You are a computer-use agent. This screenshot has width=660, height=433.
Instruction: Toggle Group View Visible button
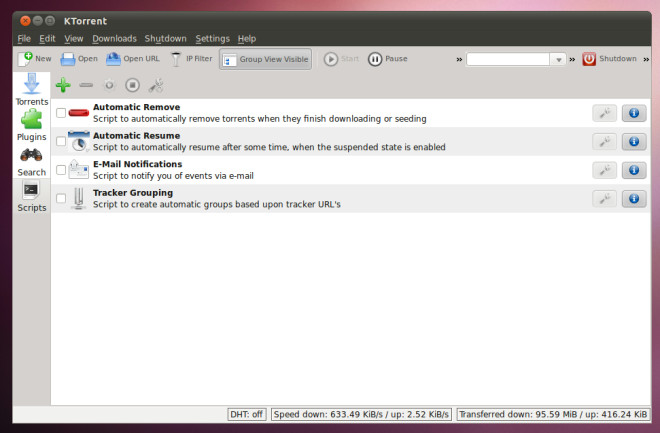pos(266,59)
